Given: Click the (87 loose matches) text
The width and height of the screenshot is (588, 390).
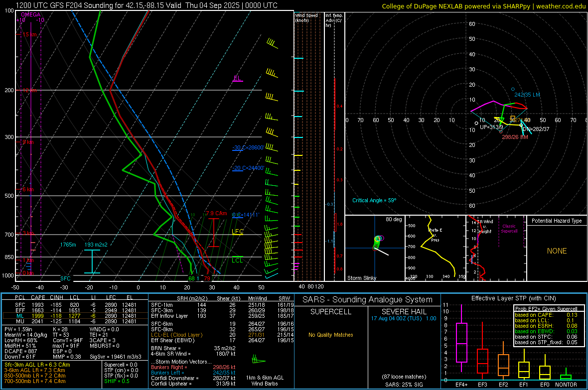Looking at the screenshot, I should tap(404, 377).
